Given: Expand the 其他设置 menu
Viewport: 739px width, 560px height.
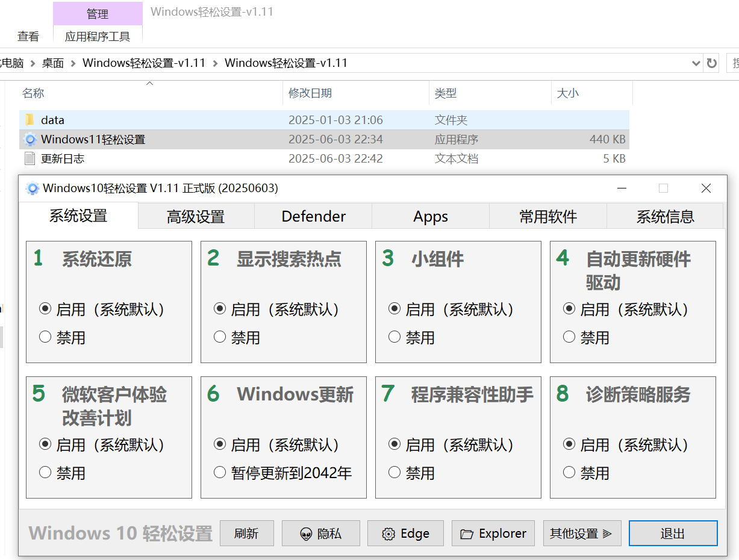Looking at the screenshot, I should pyautogui.click(x=582, y=533).
